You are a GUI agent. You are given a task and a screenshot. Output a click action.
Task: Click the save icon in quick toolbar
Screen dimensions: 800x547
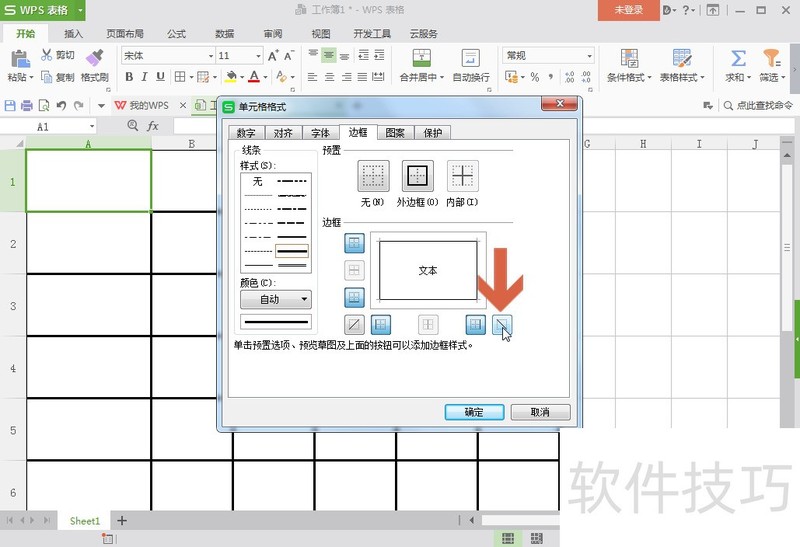point(10,106)
